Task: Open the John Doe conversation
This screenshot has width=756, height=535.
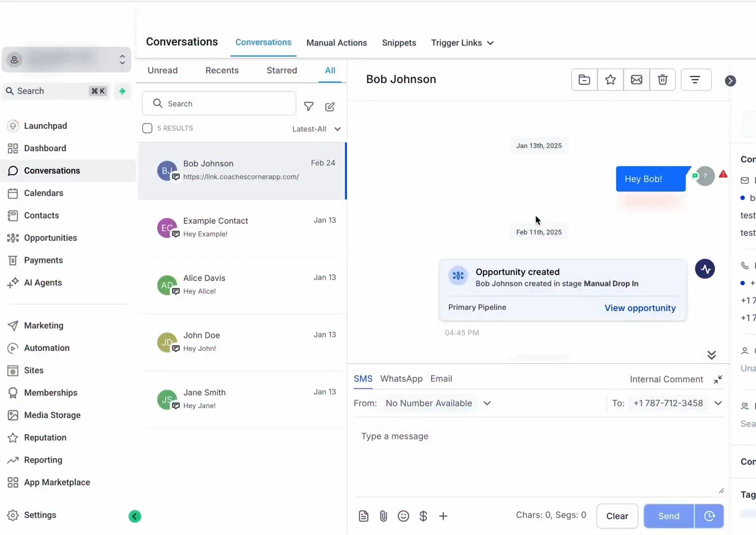Action: pyautogui.click(x=242, y=342)
